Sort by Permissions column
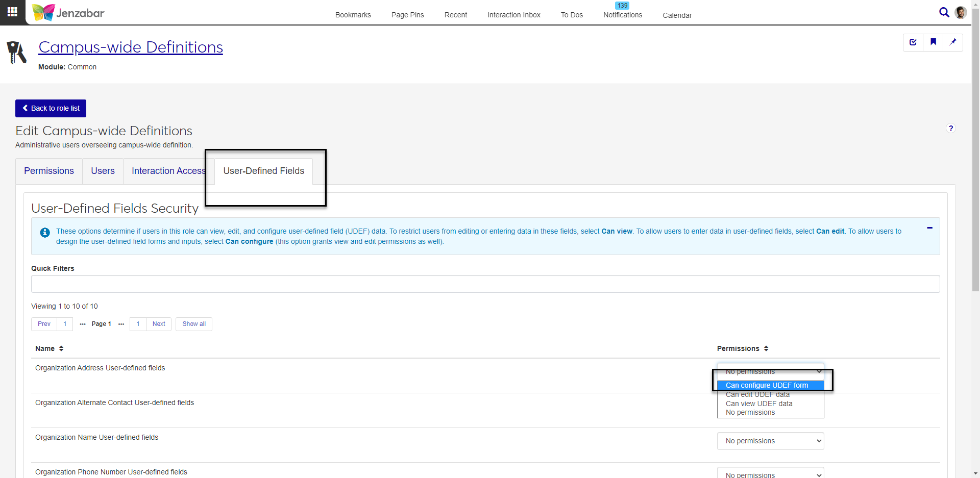 [x=742, y=348]
